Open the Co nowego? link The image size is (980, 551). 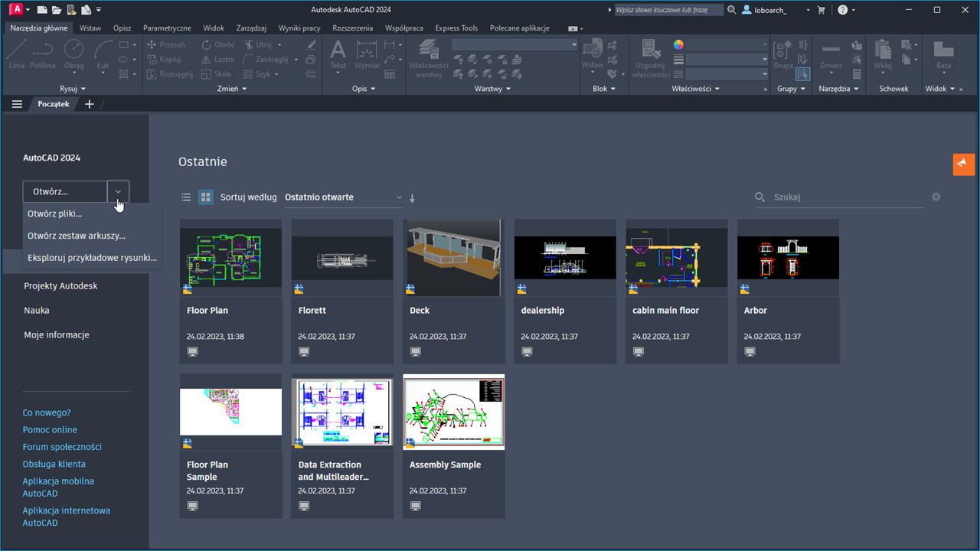point(47,412)
